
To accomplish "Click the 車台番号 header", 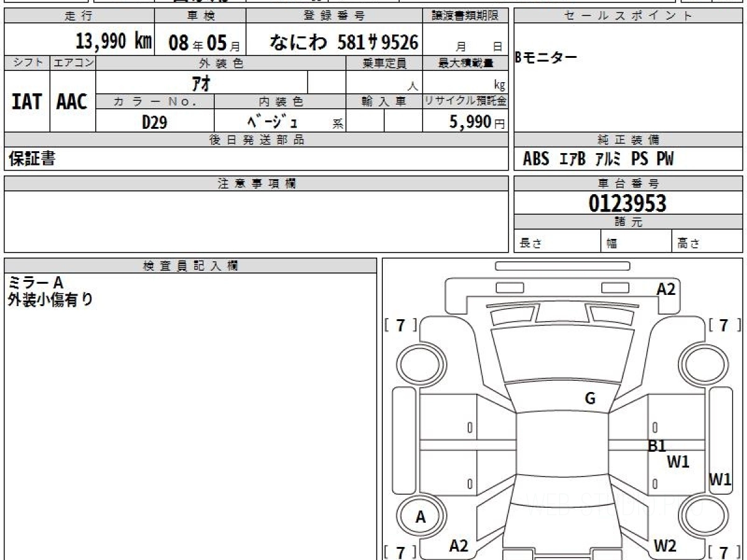I will pos(628,184).
